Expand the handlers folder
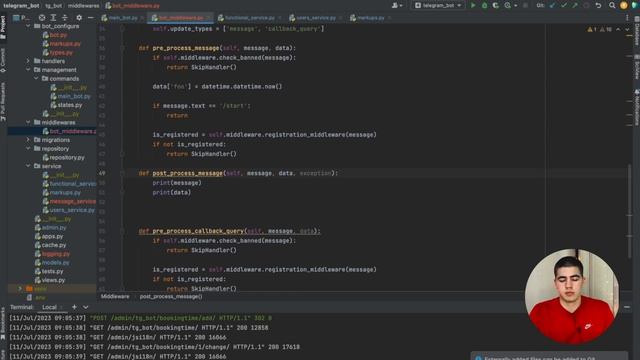Viewport: 640px width, 360px height. click(28, 61)
